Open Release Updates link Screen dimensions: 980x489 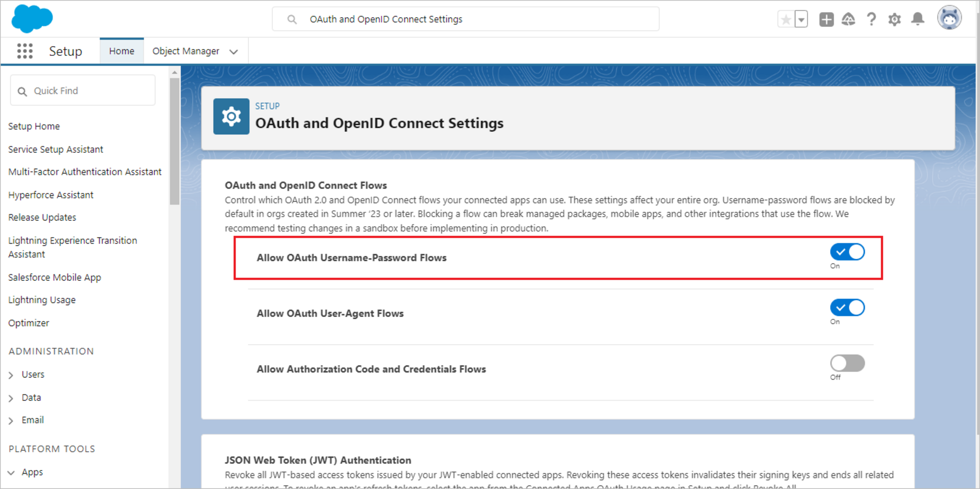(42, 218)
